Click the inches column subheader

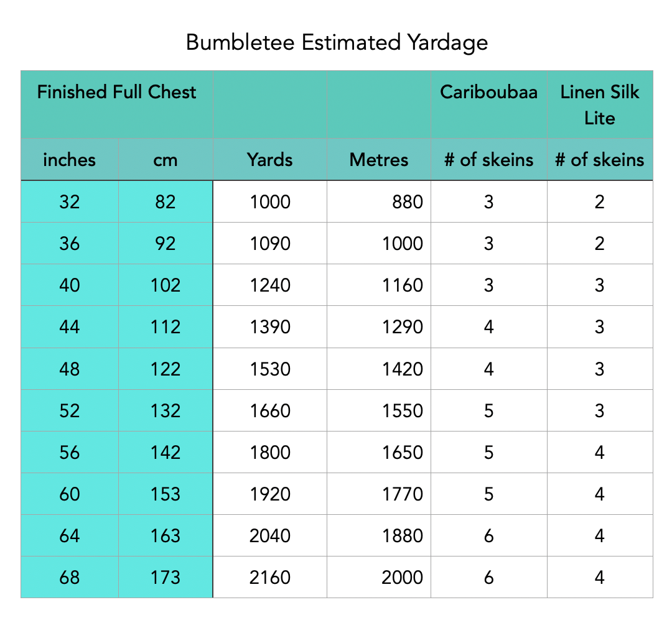pyautogui.click(x=69, y=160)
